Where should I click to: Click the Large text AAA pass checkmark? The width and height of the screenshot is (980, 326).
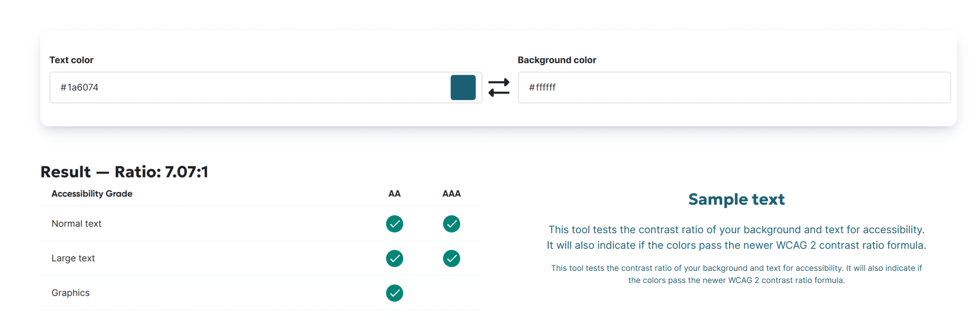coord(451,258)
